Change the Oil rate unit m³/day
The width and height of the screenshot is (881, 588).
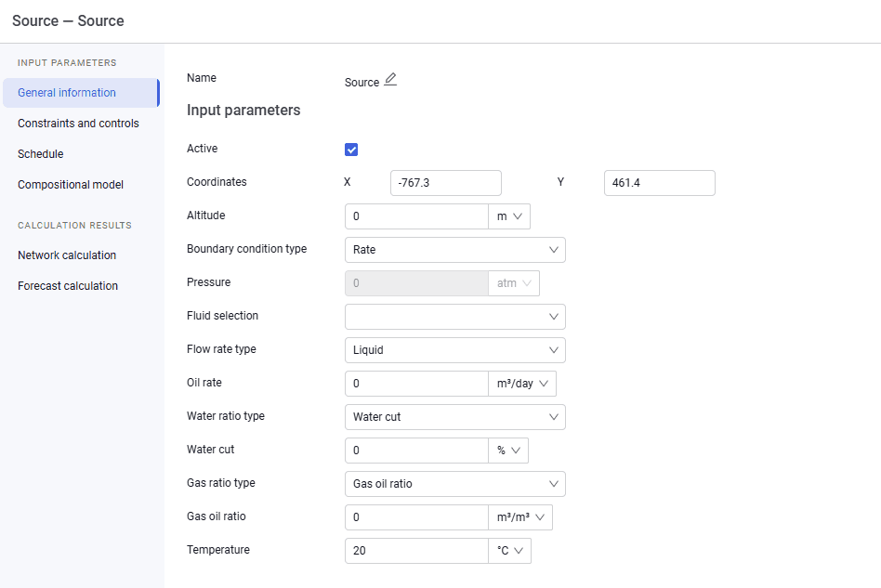point(522,384)
